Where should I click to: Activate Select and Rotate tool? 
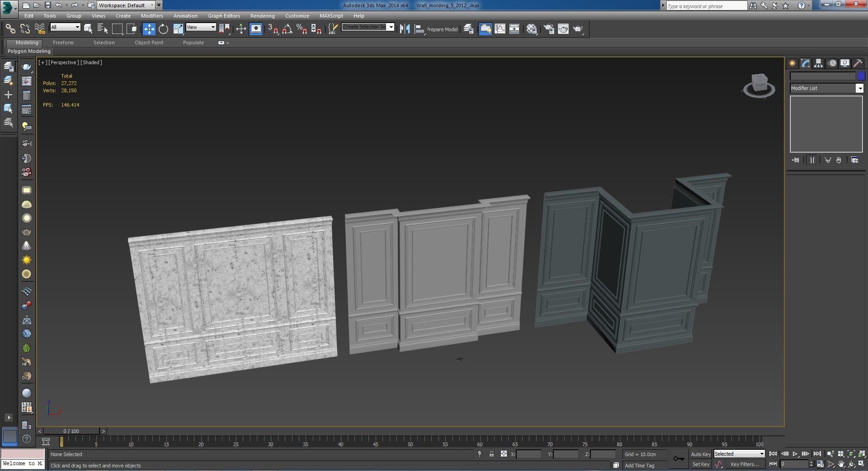(163, 29)
